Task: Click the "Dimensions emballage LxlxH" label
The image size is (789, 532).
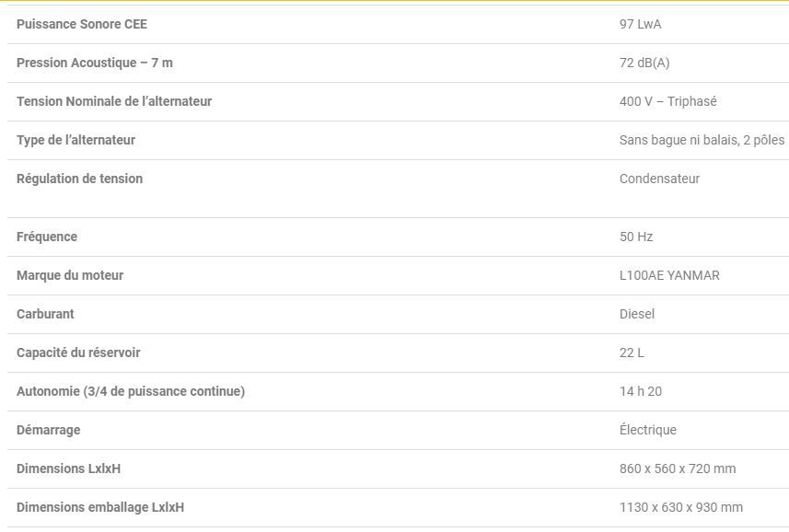Action: (x=99, y=507)
